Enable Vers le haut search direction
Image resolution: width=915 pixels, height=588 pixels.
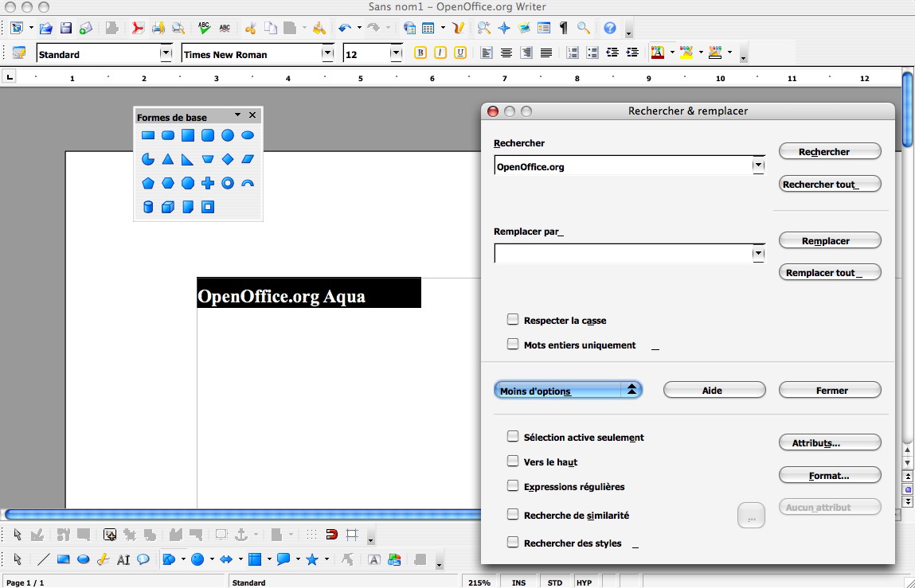[512, 461]
